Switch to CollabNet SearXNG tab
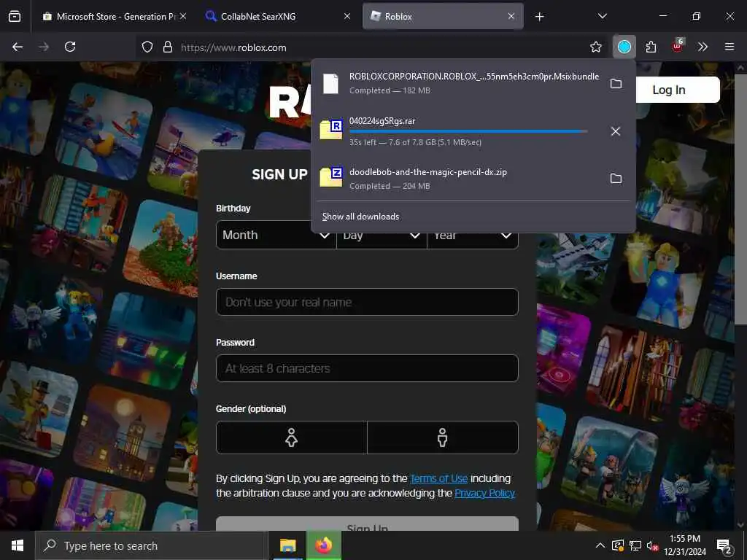 (279, 16)
